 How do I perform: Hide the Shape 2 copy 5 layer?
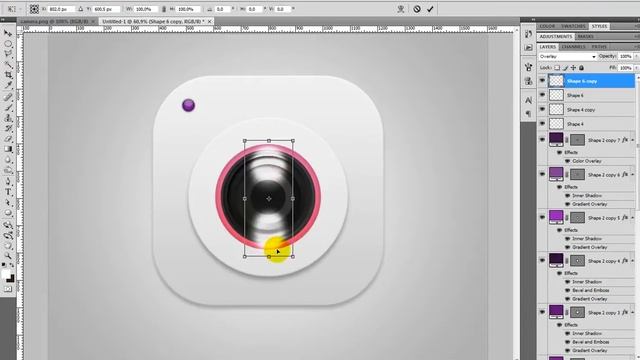point(542,217)
